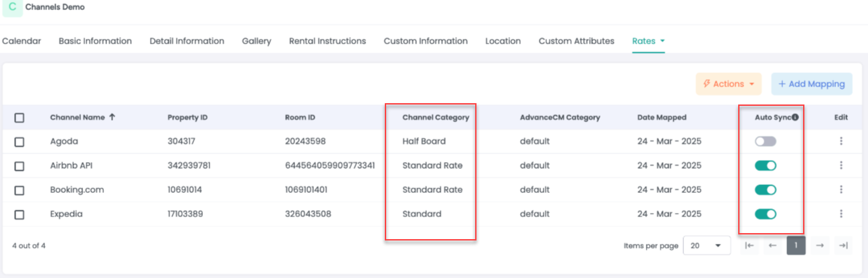Go to the last page arrow

(x=843, y=246)
